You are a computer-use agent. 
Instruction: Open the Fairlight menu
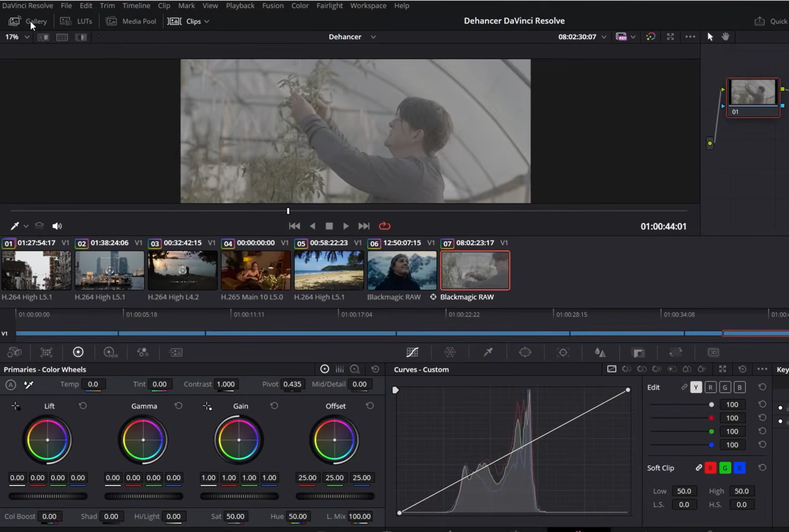coord(329,5)
